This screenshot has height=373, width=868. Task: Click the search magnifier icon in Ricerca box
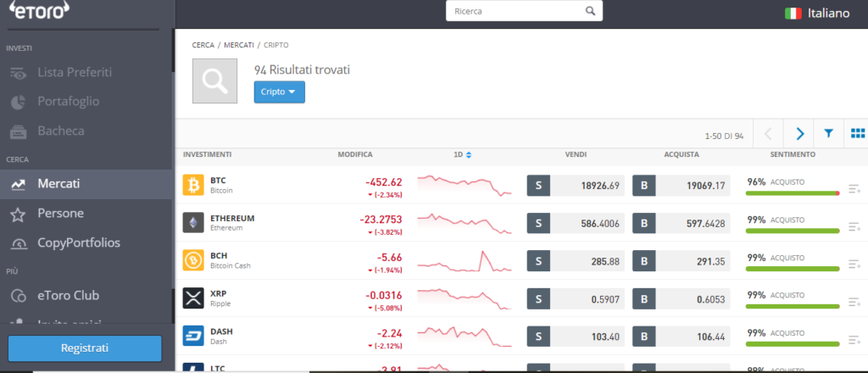590,10
